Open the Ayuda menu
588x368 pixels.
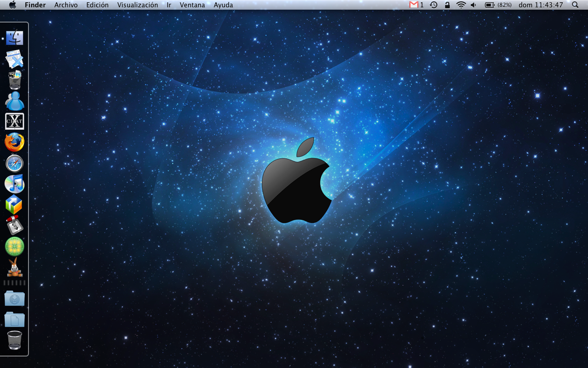coord(223,5)
